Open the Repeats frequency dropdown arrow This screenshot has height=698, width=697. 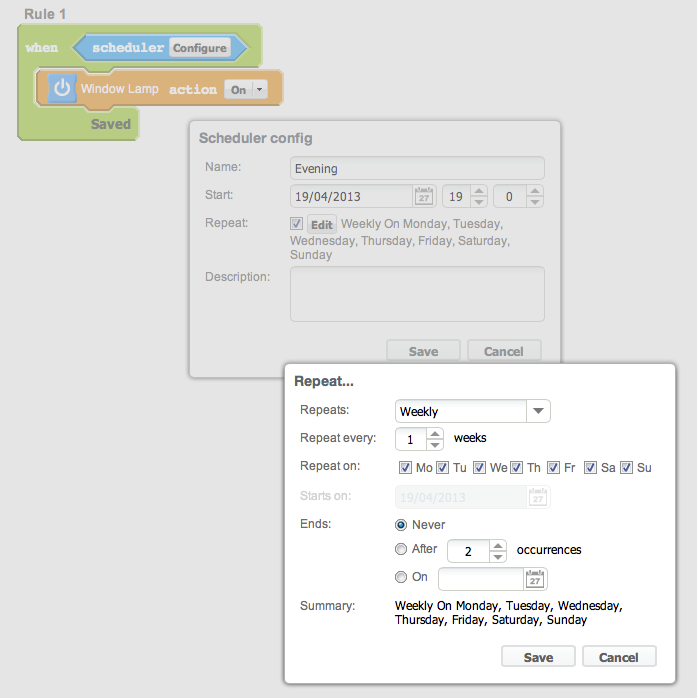click(538, 411)
